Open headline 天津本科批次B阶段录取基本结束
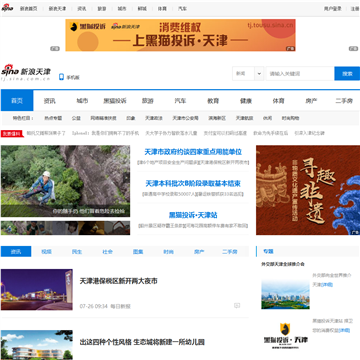 click(193, 183)
